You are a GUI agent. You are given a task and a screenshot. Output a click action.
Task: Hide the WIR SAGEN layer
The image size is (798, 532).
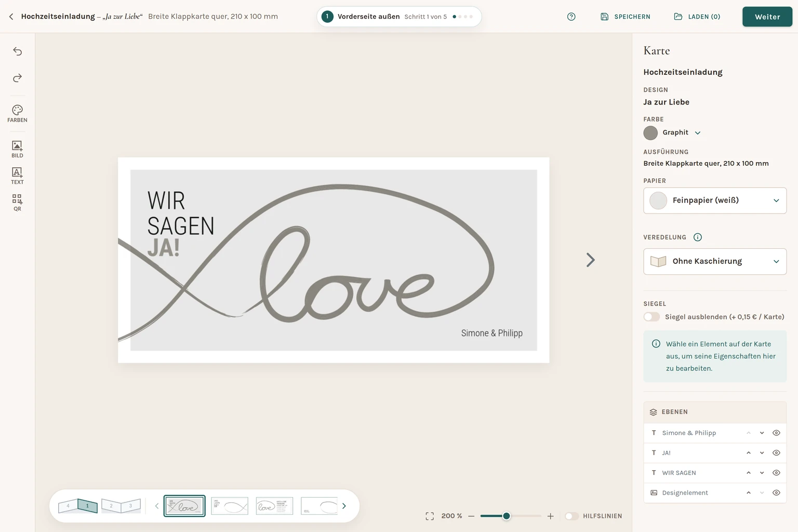776,473
